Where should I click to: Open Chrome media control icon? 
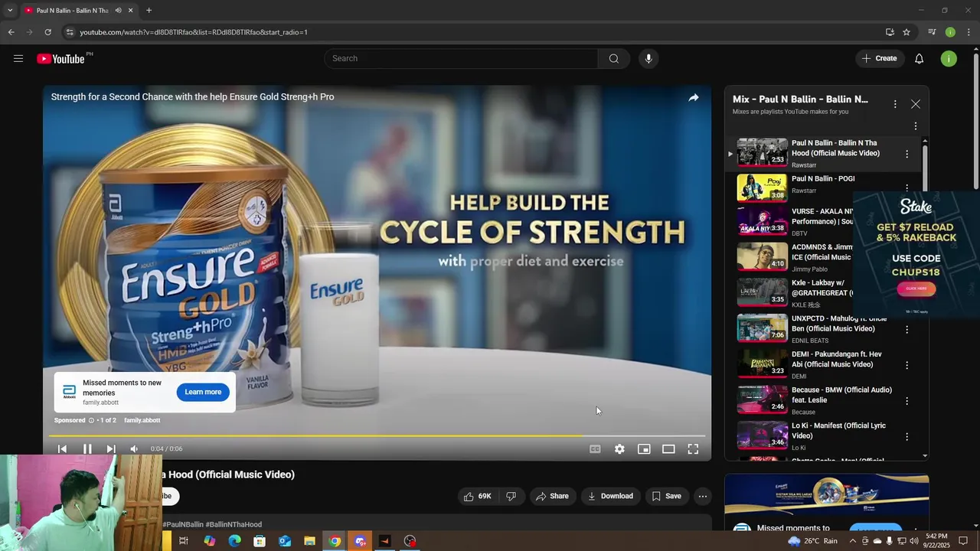coord(932,32)
